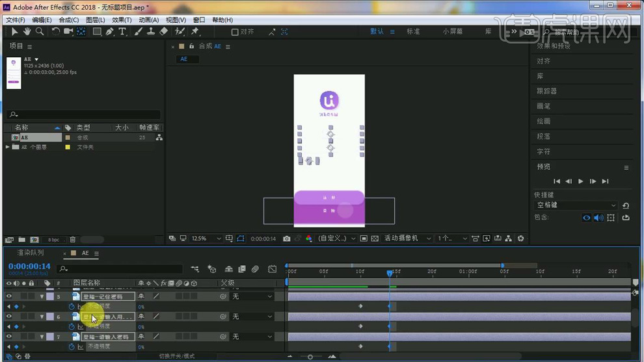Select the Zoom magnifier tool

(40, 31)
